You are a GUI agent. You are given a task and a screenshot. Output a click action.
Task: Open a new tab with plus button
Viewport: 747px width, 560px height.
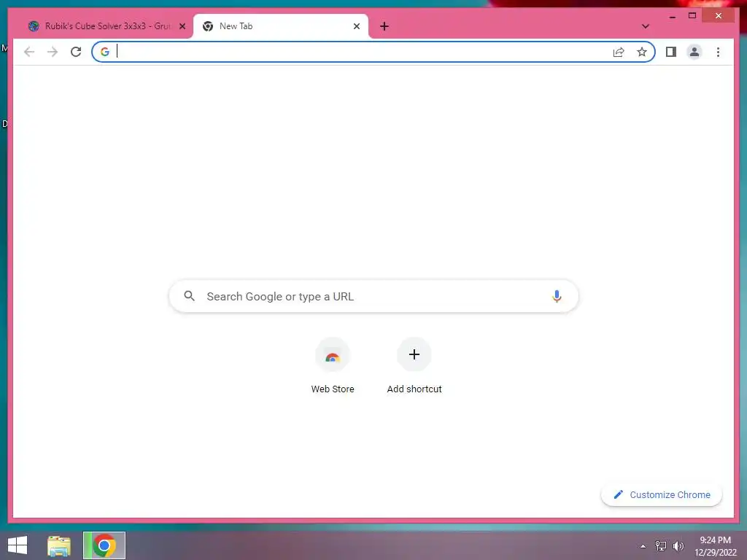[384, 26]
